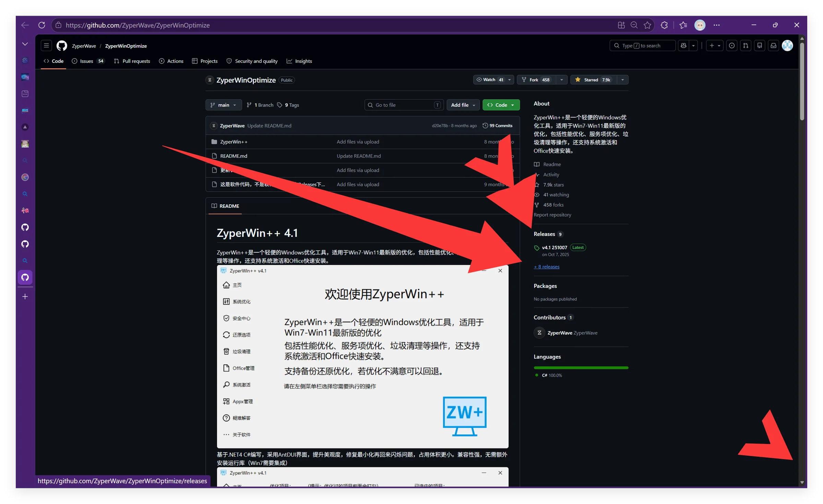
Task: Go to GitHub home via the Octocat logo
Action: (x=62, y=46)
